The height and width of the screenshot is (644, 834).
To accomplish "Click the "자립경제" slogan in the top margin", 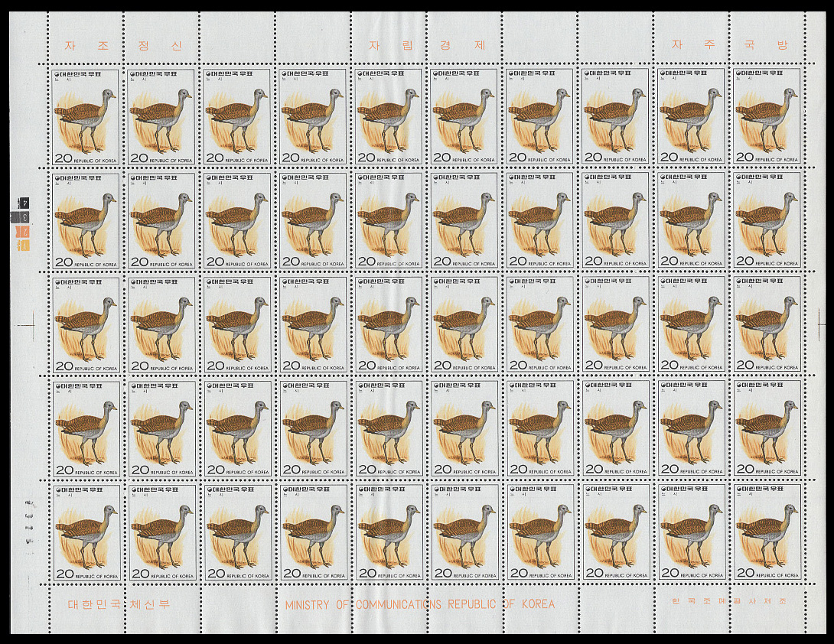I will pyautogui.click(x=428, y=45).
